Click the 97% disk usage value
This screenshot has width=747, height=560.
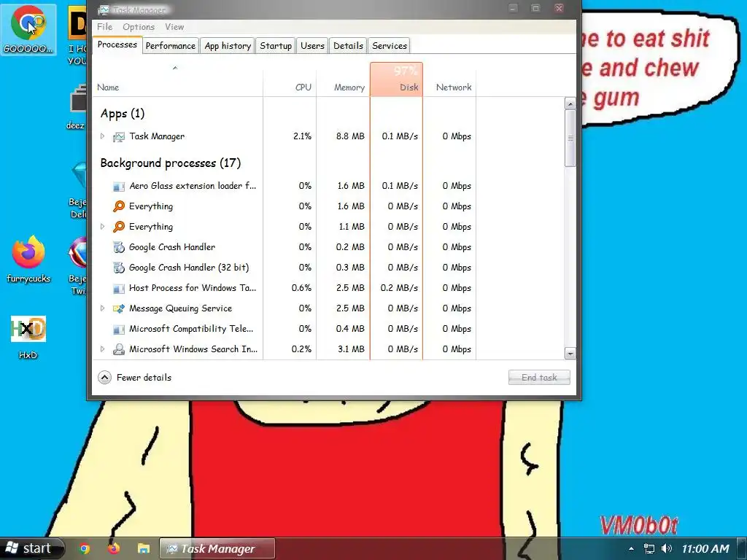406,71
